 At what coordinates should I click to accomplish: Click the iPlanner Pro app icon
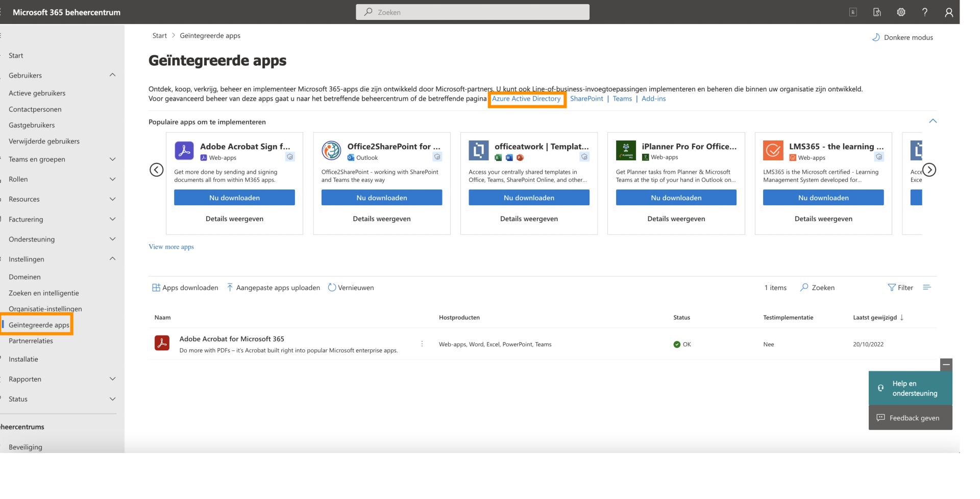(626, 151)
